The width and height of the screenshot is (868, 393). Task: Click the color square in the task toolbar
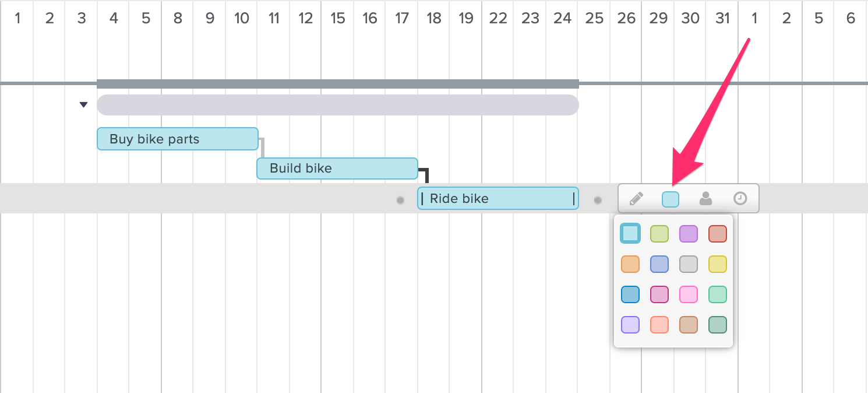pos(671,198)
